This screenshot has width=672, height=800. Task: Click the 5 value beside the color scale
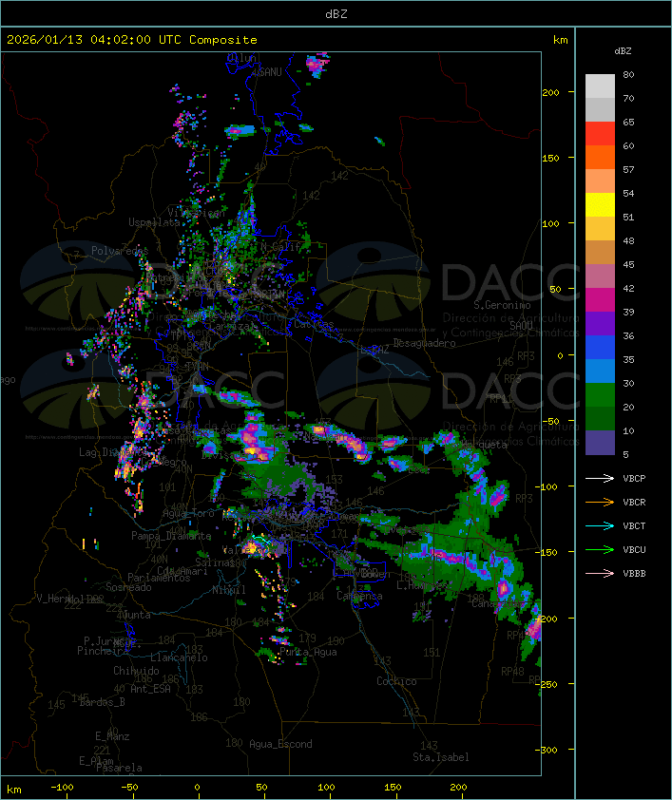625,454
